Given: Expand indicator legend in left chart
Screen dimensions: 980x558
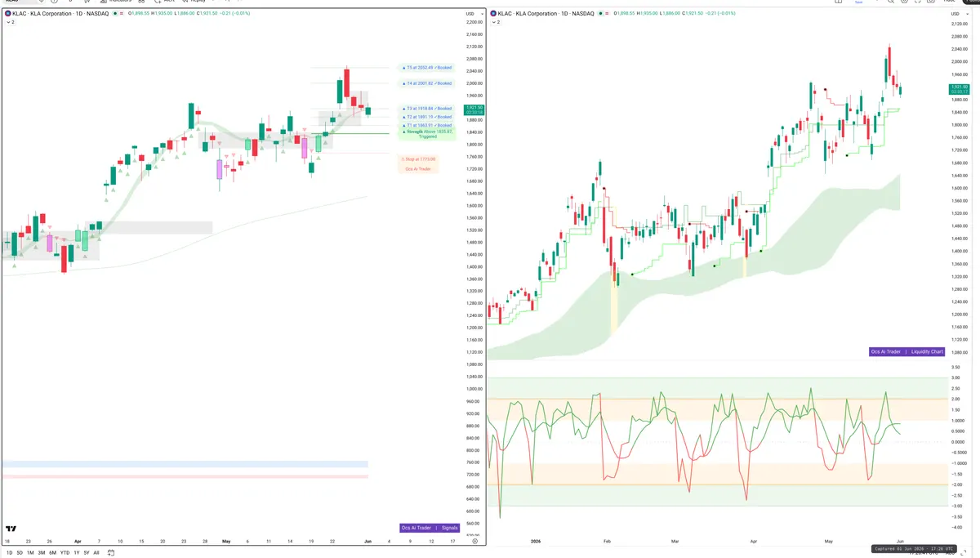Looking at the screenshot, I should tap(9, 22).
